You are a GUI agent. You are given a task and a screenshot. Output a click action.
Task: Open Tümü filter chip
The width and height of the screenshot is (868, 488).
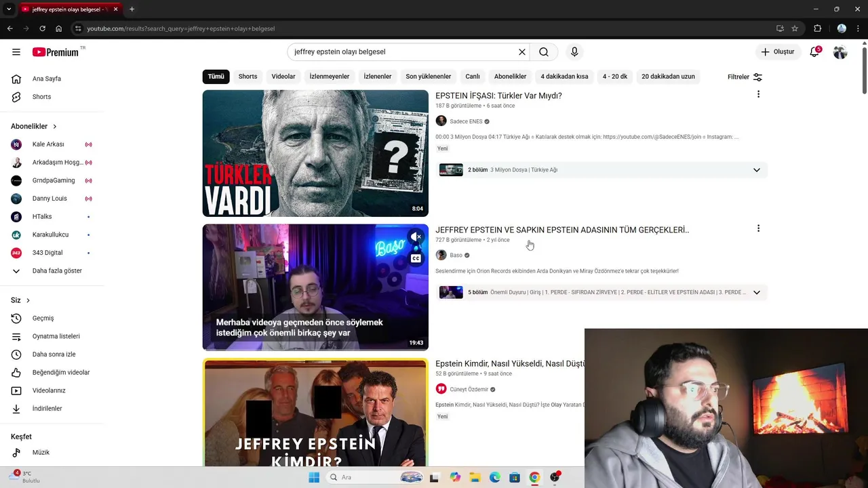216,77
